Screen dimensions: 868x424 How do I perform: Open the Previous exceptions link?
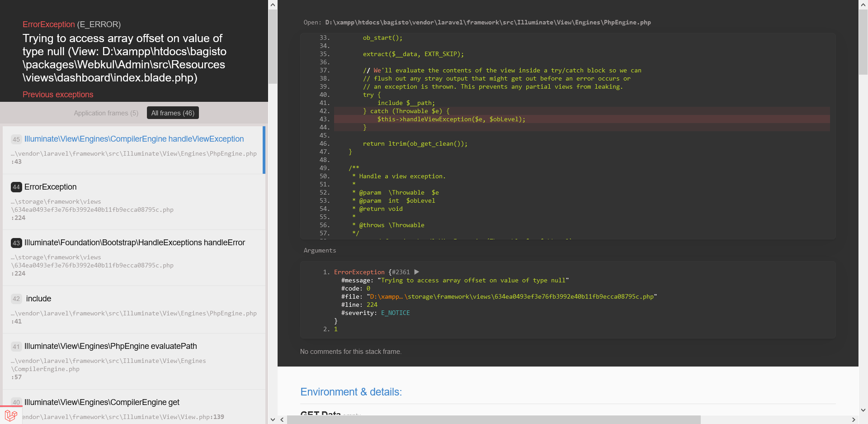point(58,95)
